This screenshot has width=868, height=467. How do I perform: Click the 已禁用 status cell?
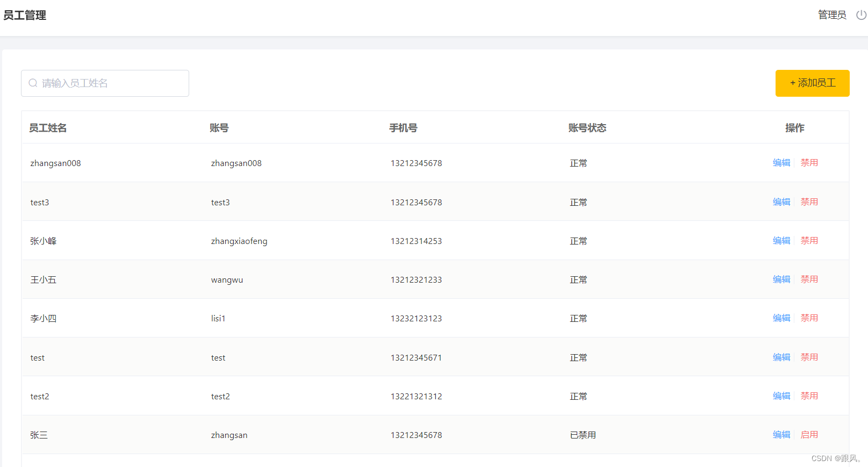(x=583, y=435)
